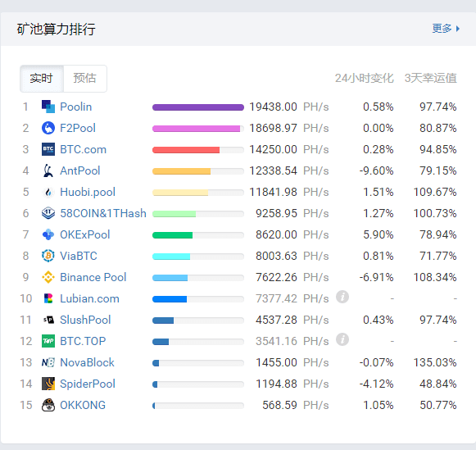Screen dimensions: 476x450
Task: Open the NovaBlock pool link
Action: point(87,362)
